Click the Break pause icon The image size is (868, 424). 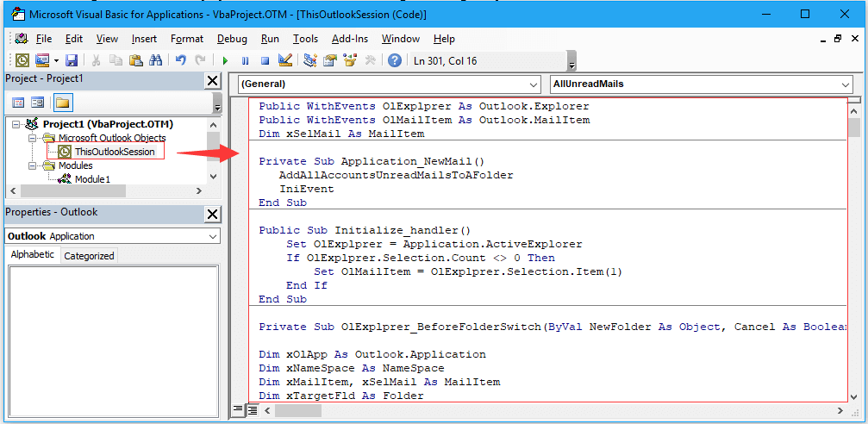coord(246,60)
